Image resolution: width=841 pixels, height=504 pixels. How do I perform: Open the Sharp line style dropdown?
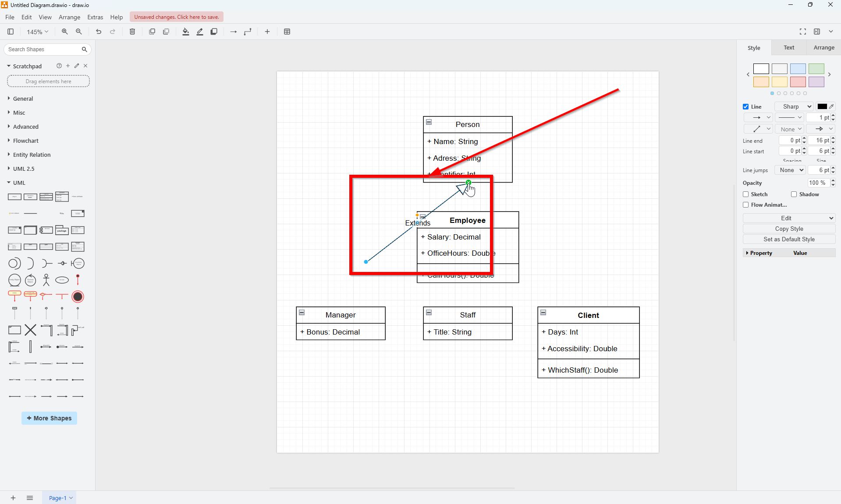point(793,106)
